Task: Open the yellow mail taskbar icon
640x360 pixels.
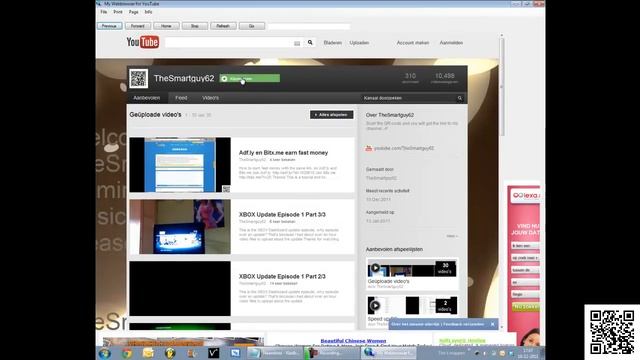Action: 148,353
